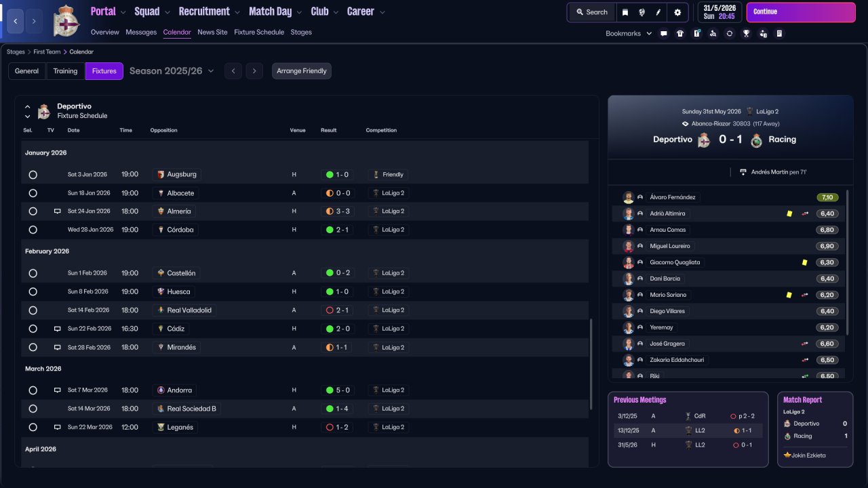Image resolution: width=868 pixels, height=488 pixels.
Task: Click Álvaro Fernández's 7,10 rating
Action: pos(827,197)
